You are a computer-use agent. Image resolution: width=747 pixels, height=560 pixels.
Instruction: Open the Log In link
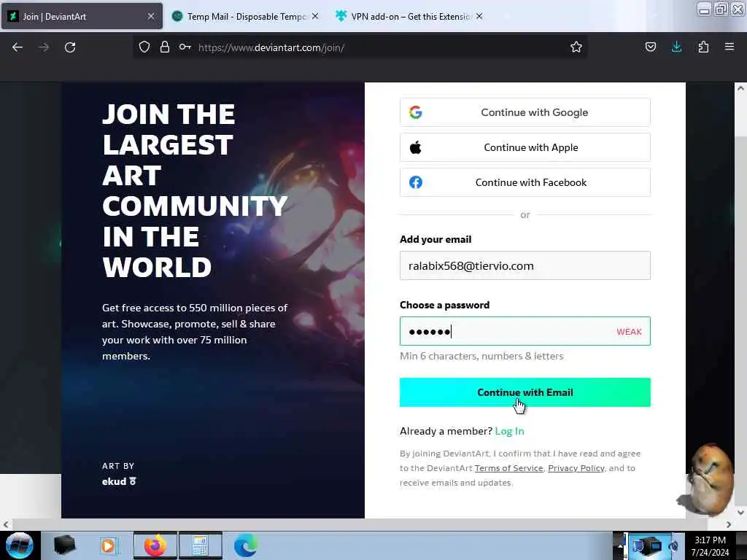click(509, 431)
